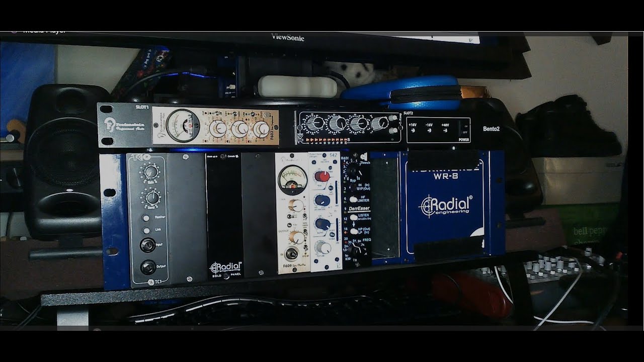Screen dimensions: 644x362
Task: Click the ViewSonic logo on the monitor
Action: [x=287, y=37]
